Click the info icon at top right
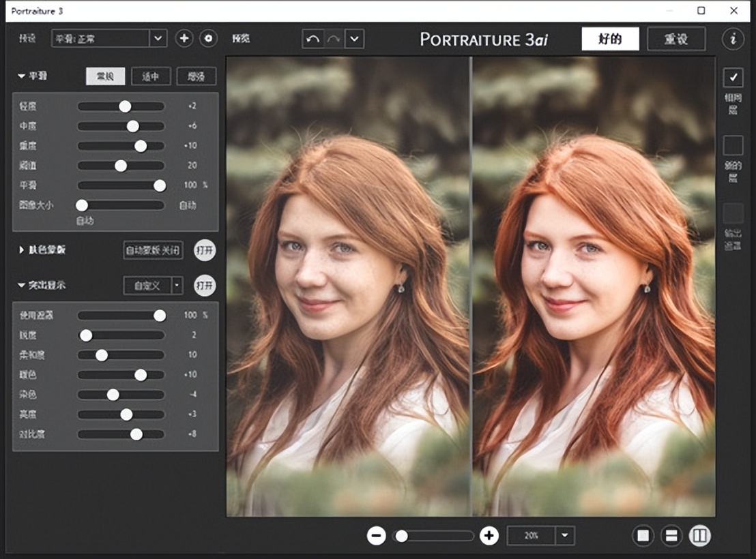 pos(732,39)
